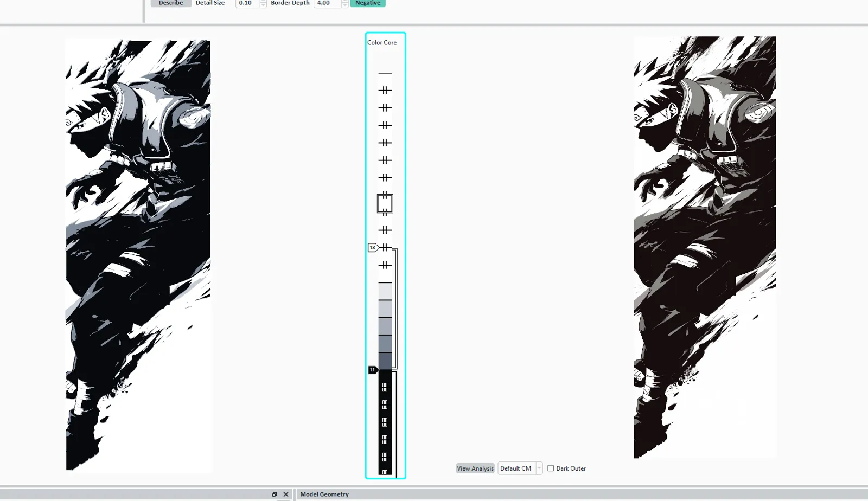Toggle the Negative button
Screen dimensions: 868x501
point(368,3)
